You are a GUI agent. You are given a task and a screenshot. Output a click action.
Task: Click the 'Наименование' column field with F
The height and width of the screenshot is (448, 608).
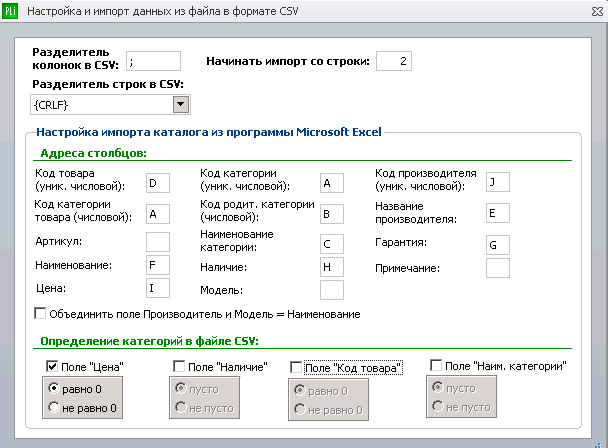click(158, 265)
